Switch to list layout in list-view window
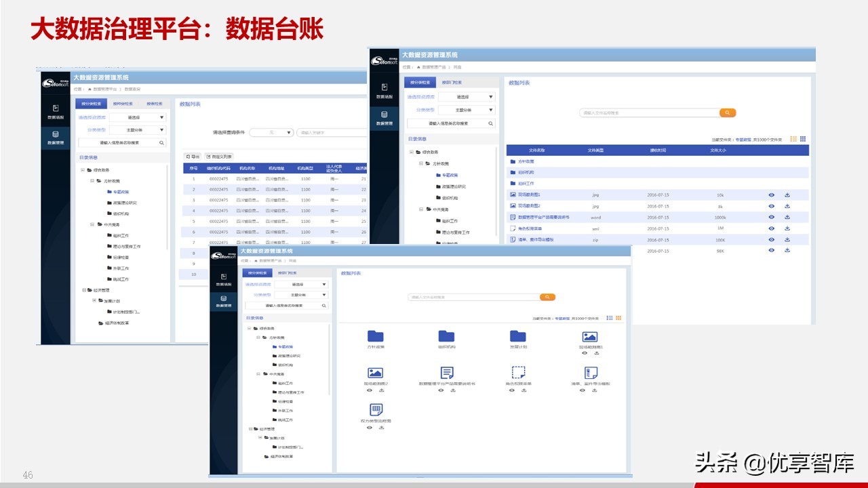The width and height of the screenshot is (868, 488). [793, 139]
